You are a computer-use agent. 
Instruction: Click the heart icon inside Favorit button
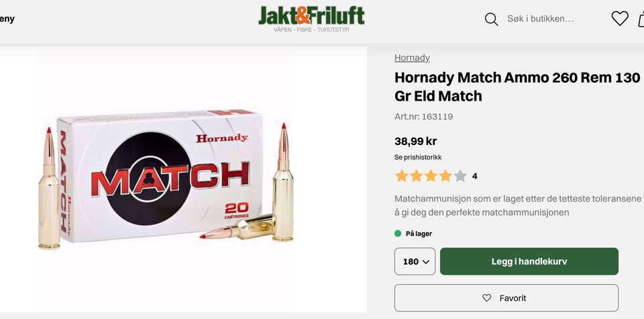point(487,298)
